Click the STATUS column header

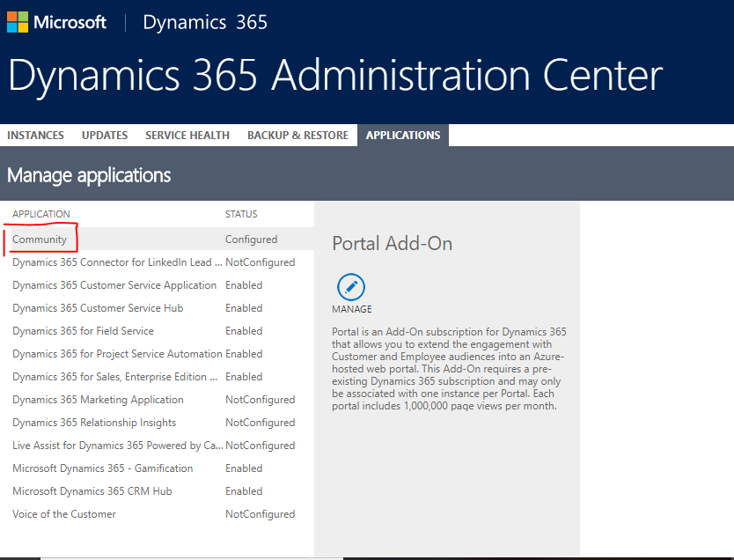(x=241, y=214)
